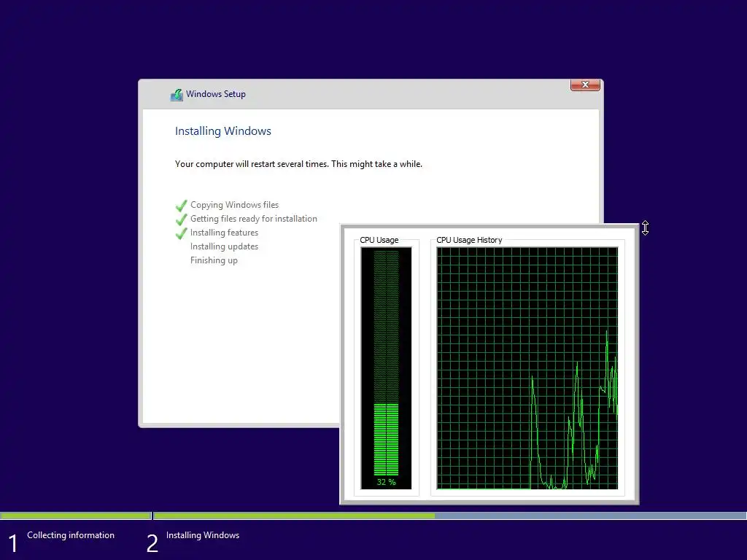Image resolution: width=747 pixels, height=560 pixels.
Task: Select the "Installing updates" step text
Action: (224, 246)
